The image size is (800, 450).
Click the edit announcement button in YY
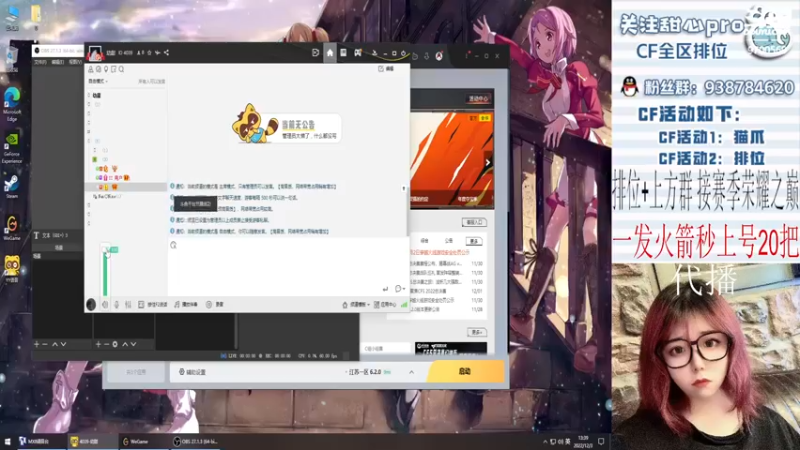click(x=386, y=69)
